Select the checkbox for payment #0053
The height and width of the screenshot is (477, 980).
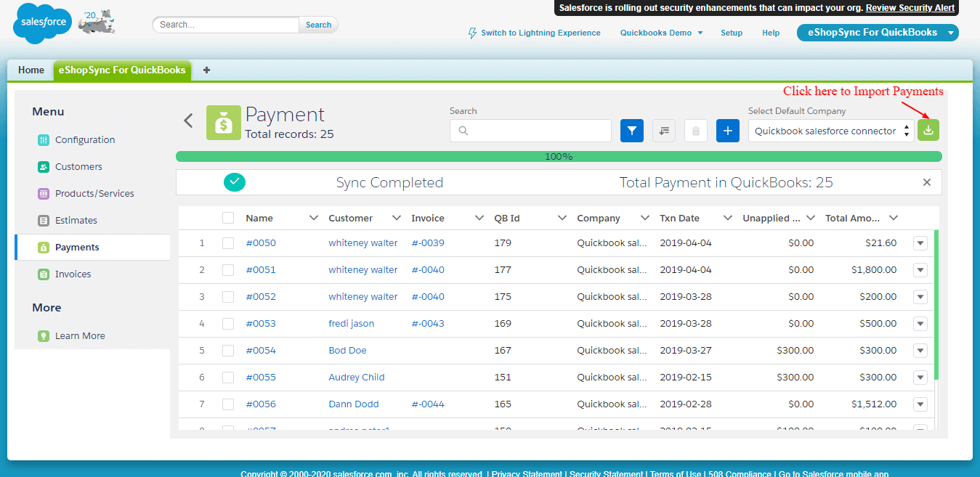coord(228,324)
